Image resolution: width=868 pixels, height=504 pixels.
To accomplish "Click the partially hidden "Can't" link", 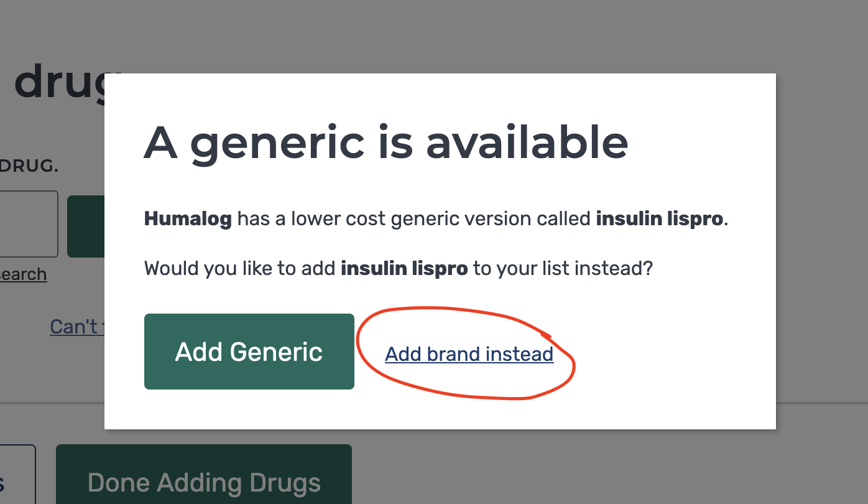I will pyautogui.click(x=74, y=327).
